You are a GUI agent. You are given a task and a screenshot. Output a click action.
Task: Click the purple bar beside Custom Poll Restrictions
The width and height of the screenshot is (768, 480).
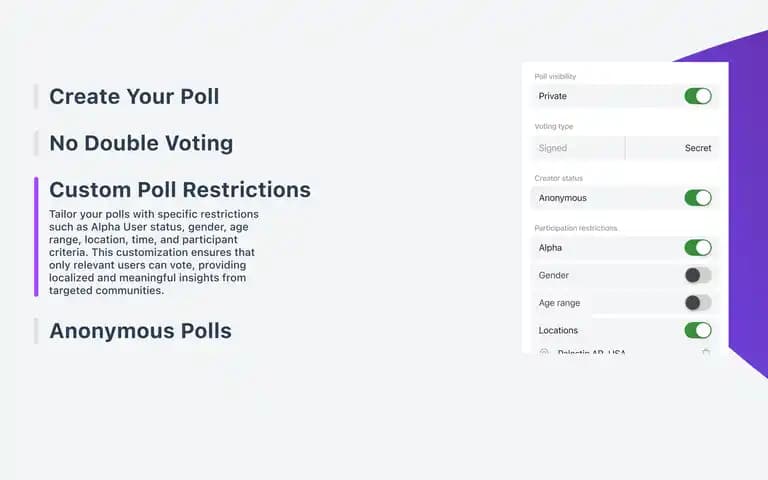coord(36,237)
